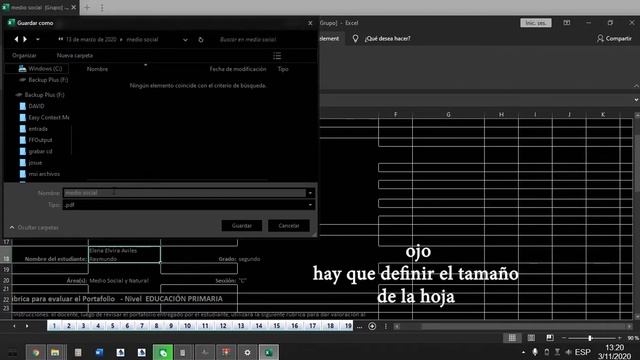Show more sheets via the ellipsis
This screenshot has width=640, height=360.
coord(359,326)
